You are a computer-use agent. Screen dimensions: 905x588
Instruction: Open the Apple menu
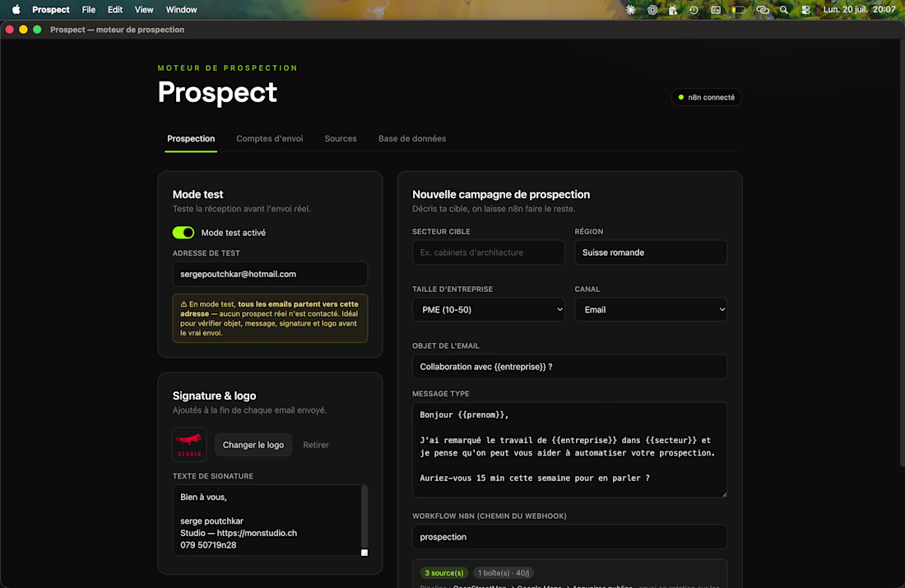(x=16, y=9)
